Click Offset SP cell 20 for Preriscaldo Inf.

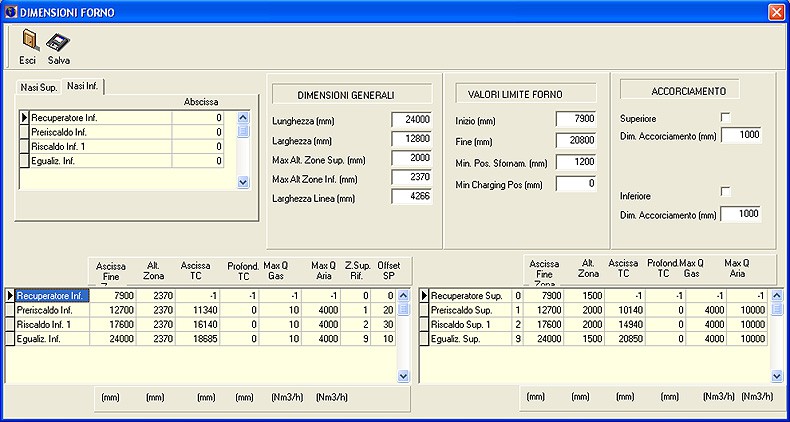[383, 310]
